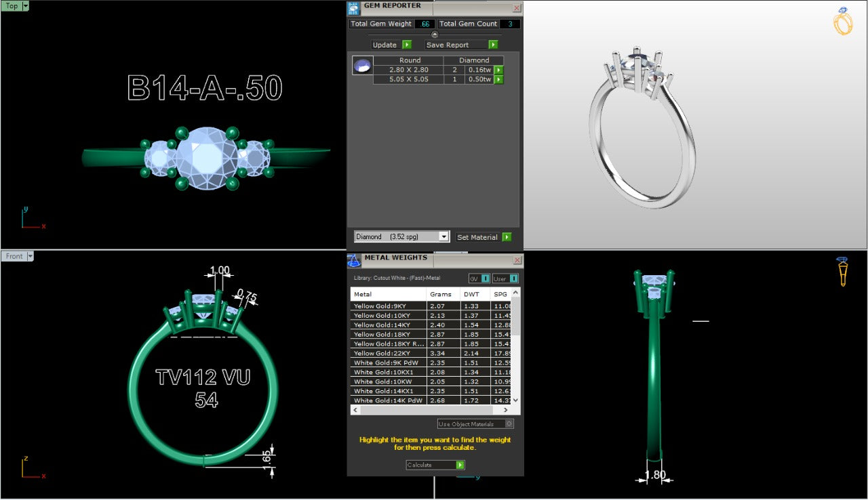
Task: Click the Round header in gem table
Action: click(410, 60)
